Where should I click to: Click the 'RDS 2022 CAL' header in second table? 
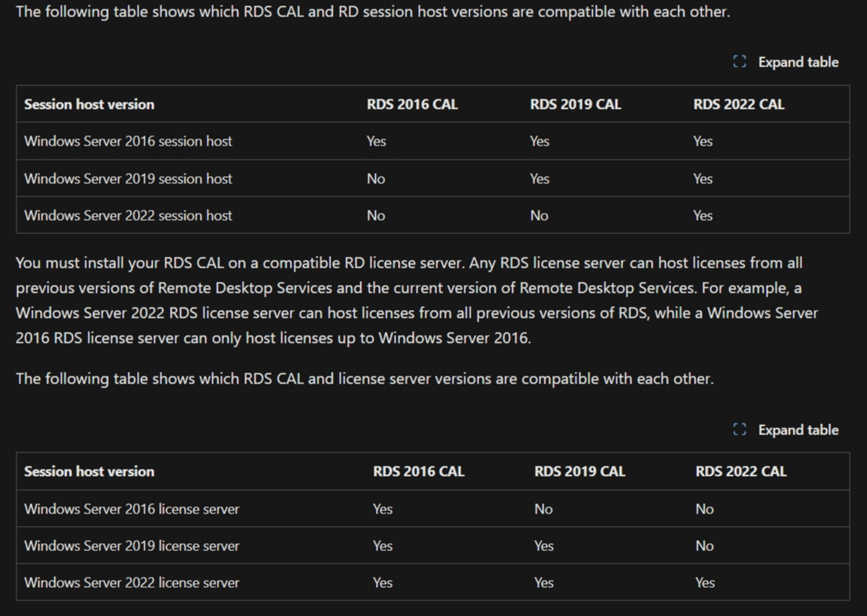pyautogui.click(x=741, y=471)
